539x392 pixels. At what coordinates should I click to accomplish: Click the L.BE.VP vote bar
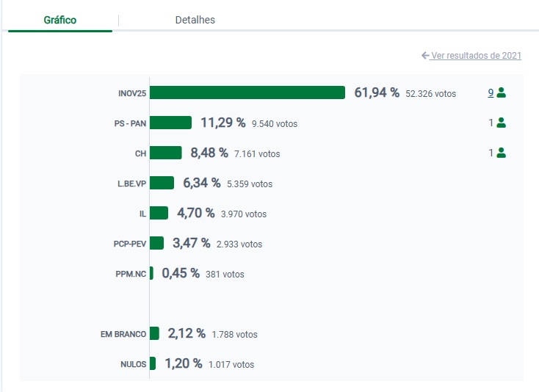162,183
